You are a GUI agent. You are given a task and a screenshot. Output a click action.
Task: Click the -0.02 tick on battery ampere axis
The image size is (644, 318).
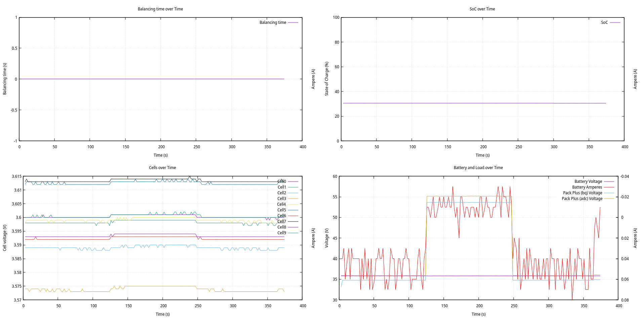point(625,197)
